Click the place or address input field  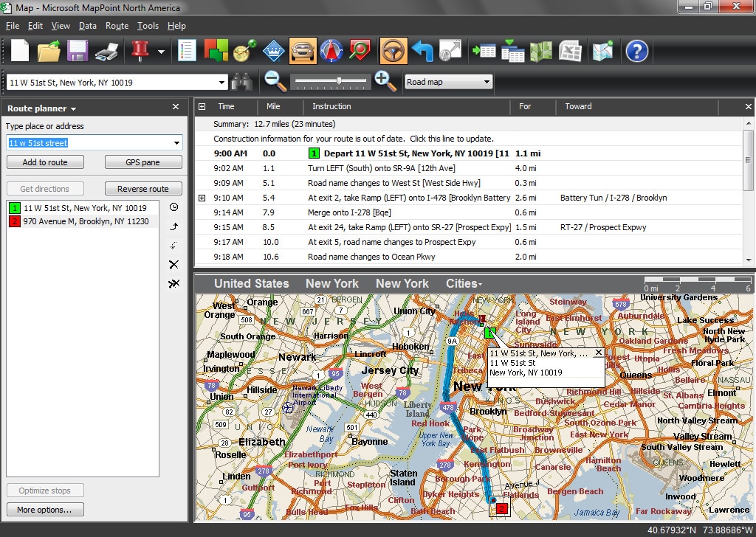pyautogui.click(x=89, y=143)
